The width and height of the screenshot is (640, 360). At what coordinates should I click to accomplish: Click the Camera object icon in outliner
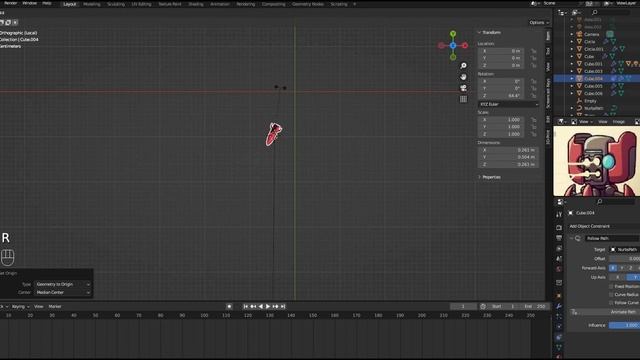579,34
